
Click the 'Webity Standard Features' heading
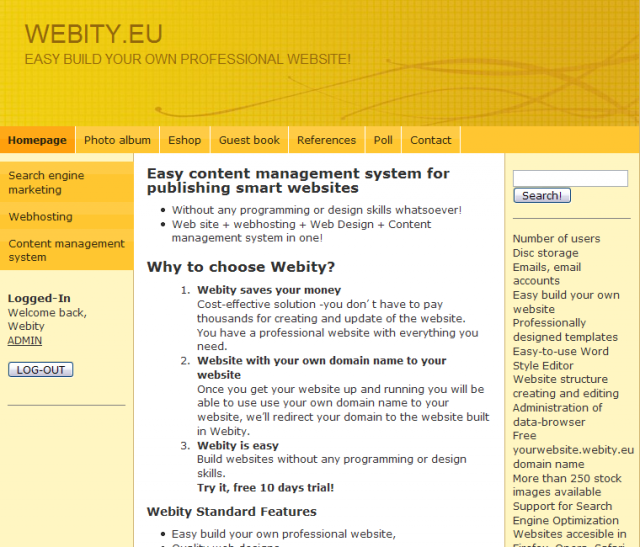coord(231,511)
